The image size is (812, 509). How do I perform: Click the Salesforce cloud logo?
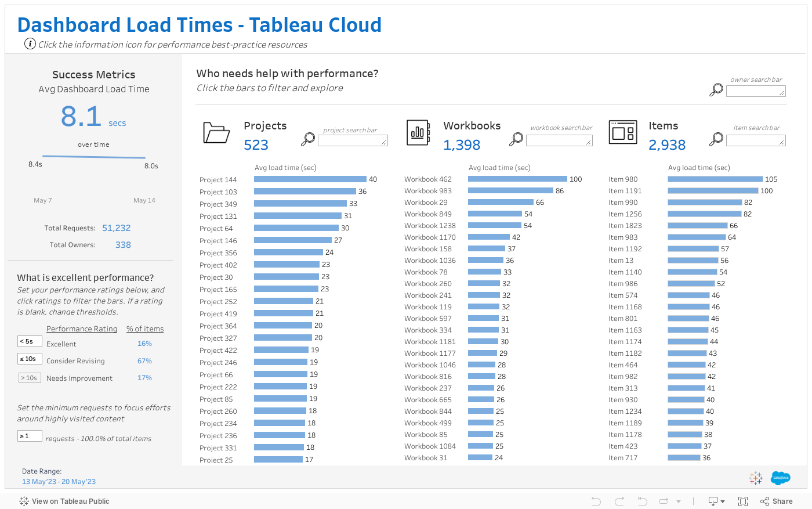tap(781, 478)
